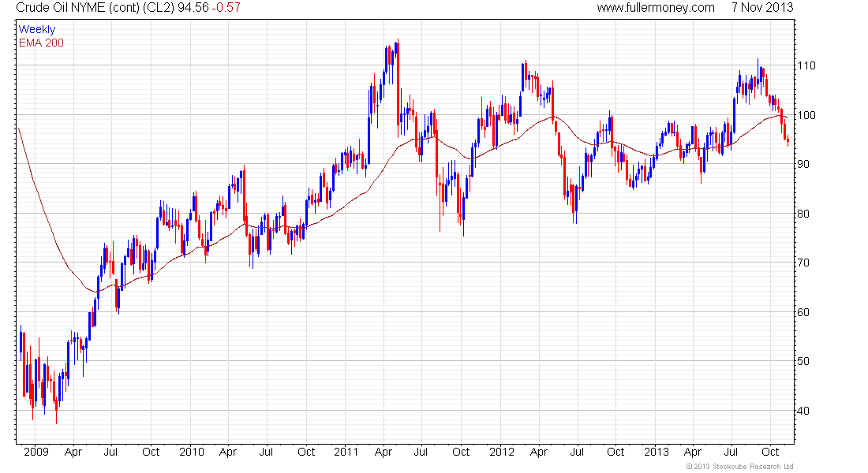868x473 pixels.
Task: Click the 100 price axis label
Action: point(806,115)
